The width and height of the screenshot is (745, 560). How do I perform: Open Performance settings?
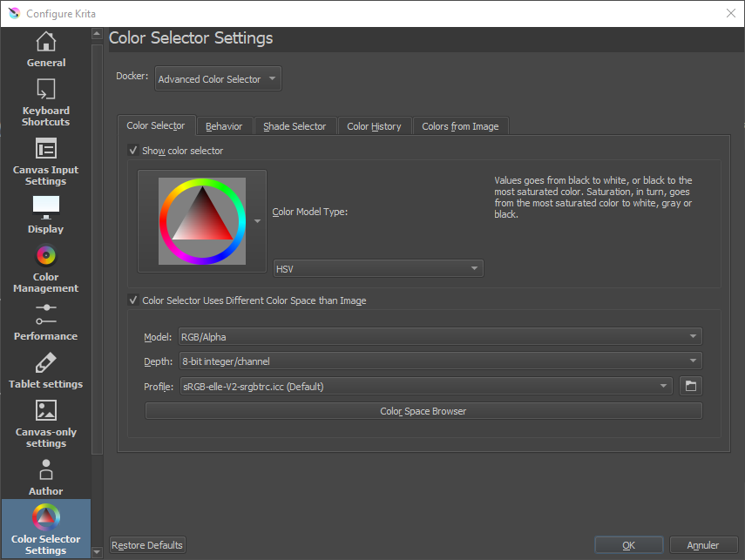coord(45,322)
